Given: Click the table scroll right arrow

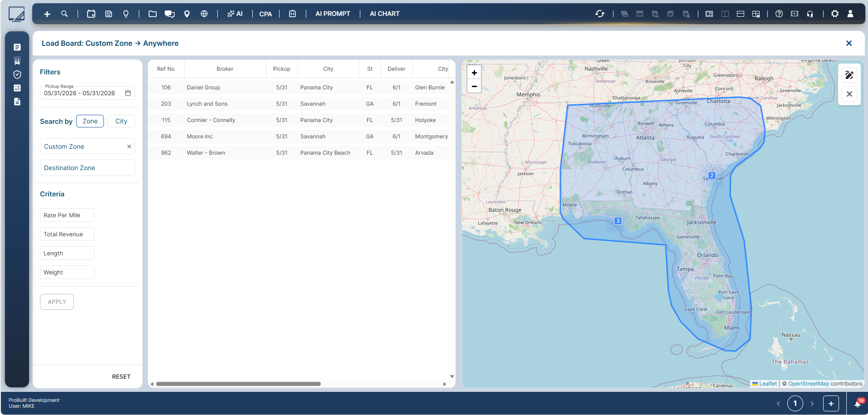Looking at the screenshot, I should coord(445,384).
